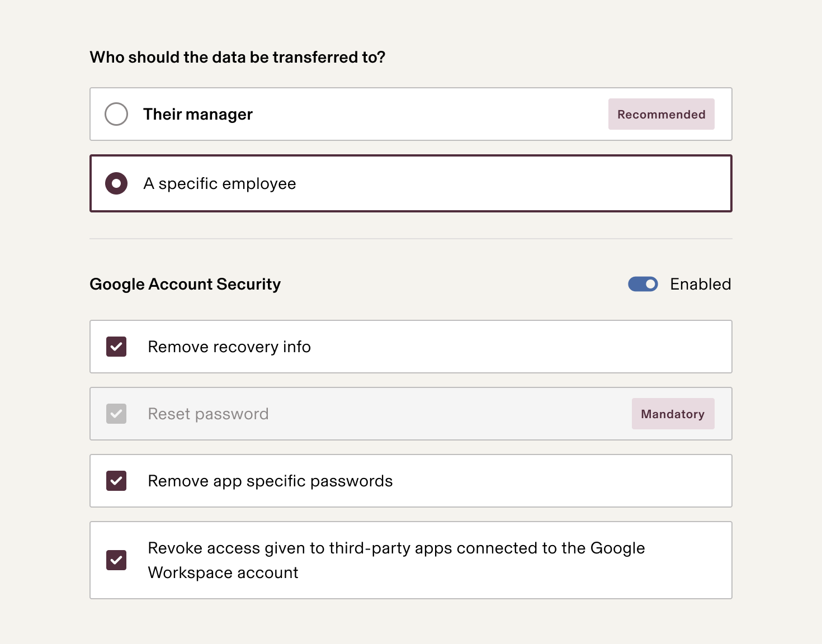This screenshot has width=822, height=644.
Task: Uncheck the "Revoke access given to third-party apps" checkbox
Action: [116, 560]
